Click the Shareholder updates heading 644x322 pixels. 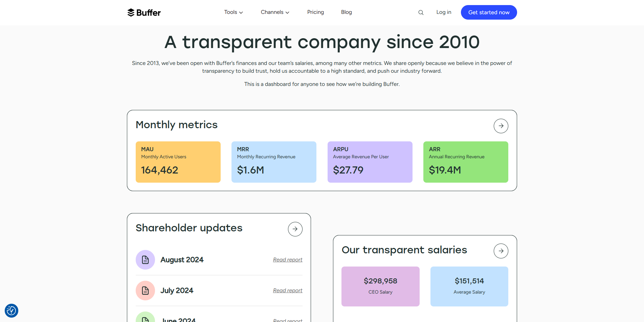coord(189,228)
